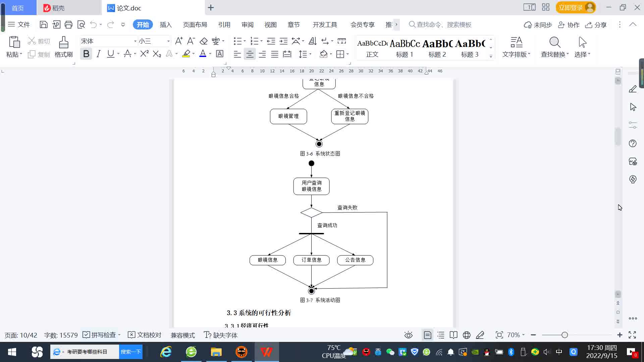The height and width of the screenshot is (362, 644).
Task: Click the Increase Indent icon
Action: point(283,41)
